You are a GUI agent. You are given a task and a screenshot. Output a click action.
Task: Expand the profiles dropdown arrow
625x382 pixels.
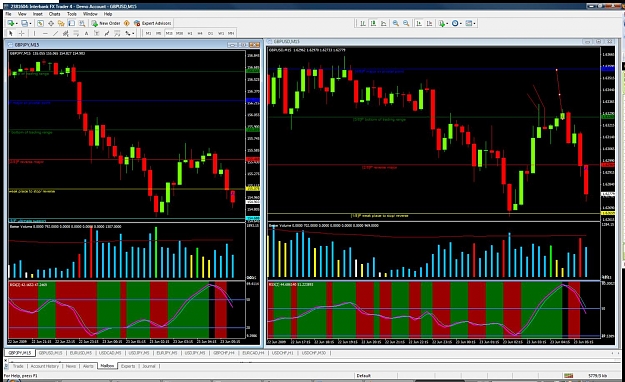pos(31,23)
